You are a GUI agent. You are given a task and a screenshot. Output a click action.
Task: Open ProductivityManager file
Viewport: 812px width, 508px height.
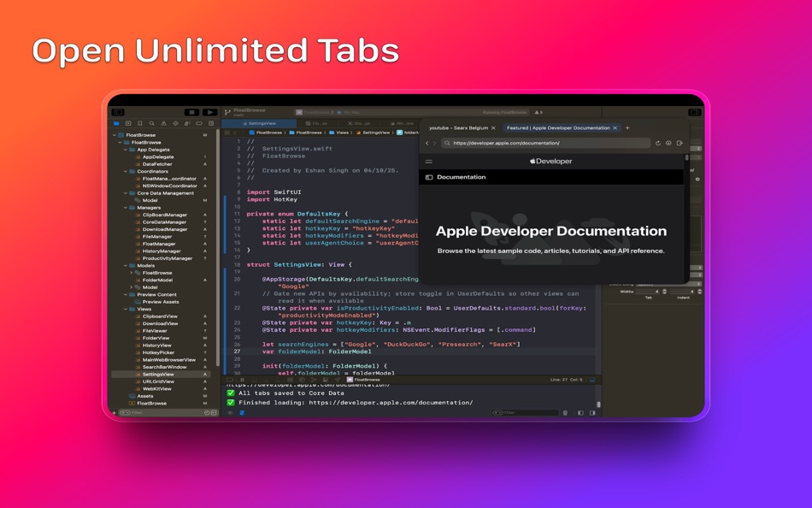click(x=168, y=258)
